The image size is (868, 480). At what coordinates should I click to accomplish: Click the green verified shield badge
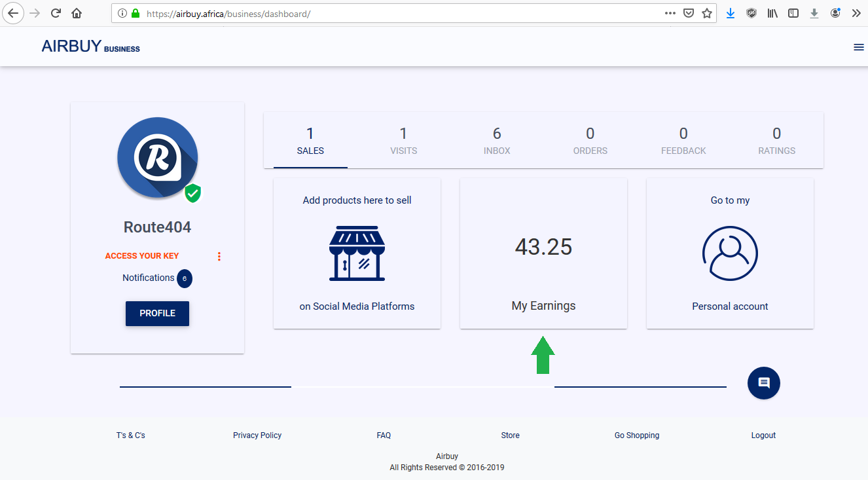point(192,193)
